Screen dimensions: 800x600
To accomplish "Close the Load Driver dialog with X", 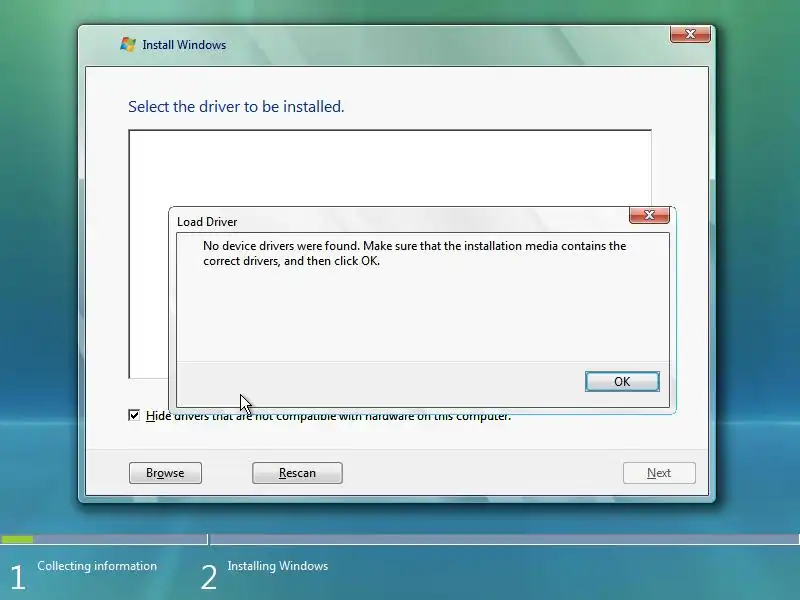I will point(649,215).
